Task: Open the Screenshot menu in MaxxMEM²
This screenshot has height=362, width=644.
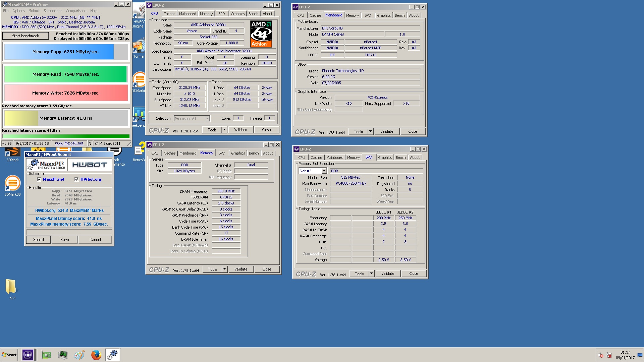Action: click(53, 11)
